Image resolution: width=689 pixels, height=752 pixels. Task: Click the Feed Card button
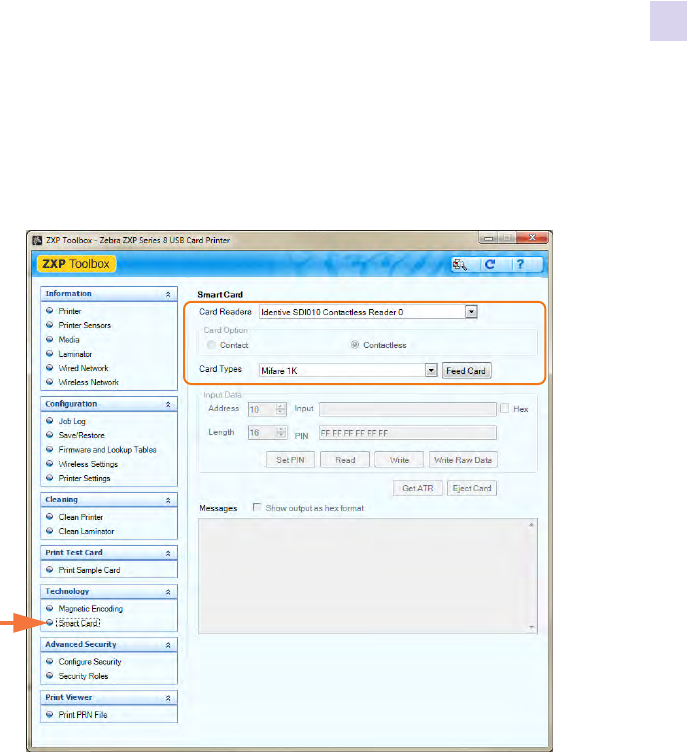click(x=466, y=371)
